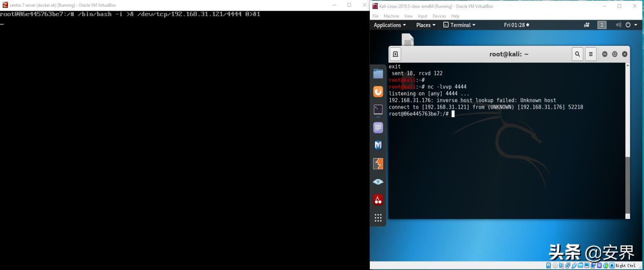Open new tab in root@kali terminal

pos(395,54)
